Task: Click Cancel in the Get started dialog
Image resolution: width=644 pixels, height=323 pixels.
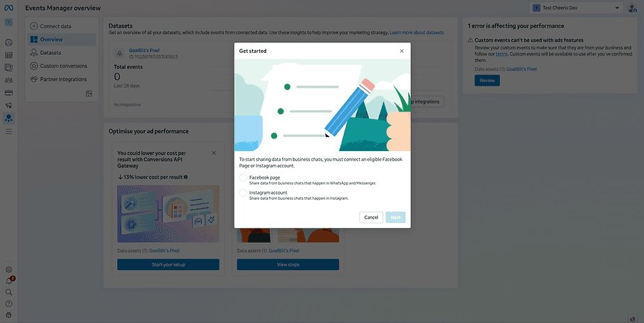Action: 371,217
